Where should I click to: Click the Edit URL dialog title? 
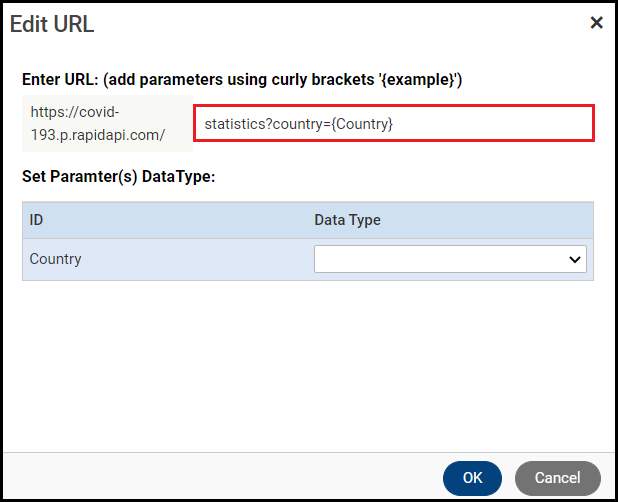pos(52,24)
